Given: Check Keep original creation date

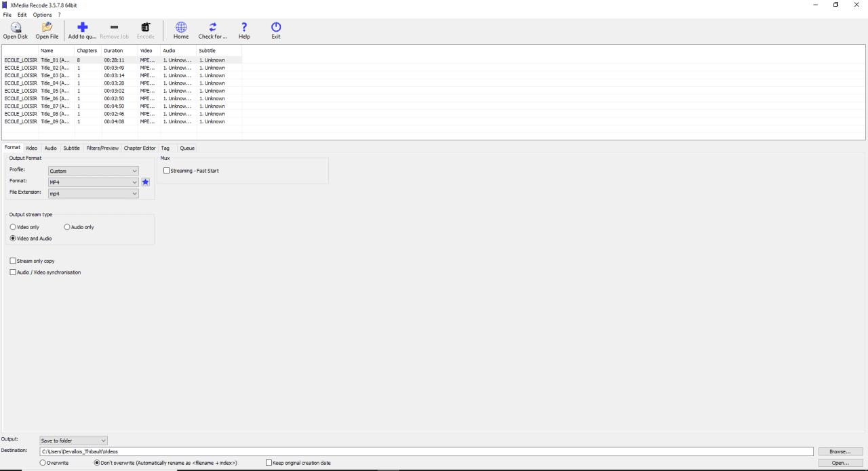Looking at the screenshot, I should [269, 463].
